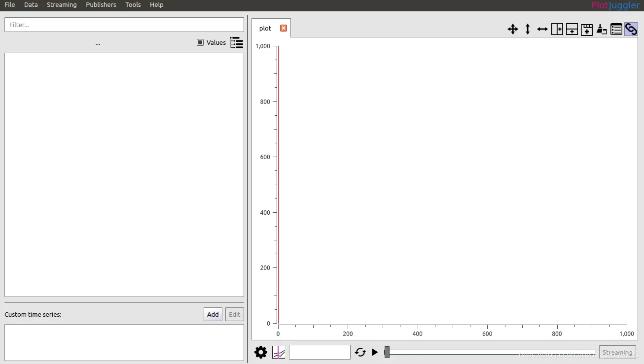Click the Streaming button at bottom right
This screenshot has width=644, height=364.
click(617, 353)
